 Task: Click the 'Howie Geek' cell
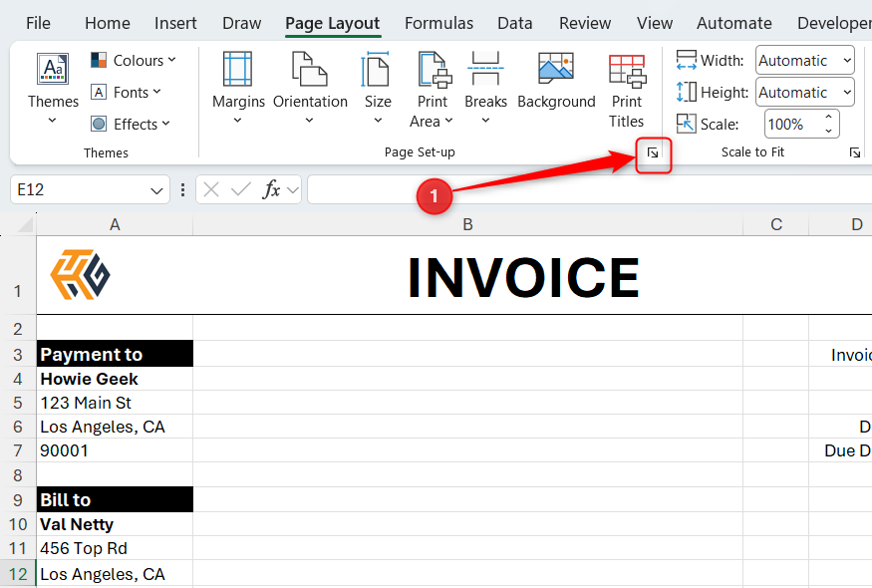115,379
